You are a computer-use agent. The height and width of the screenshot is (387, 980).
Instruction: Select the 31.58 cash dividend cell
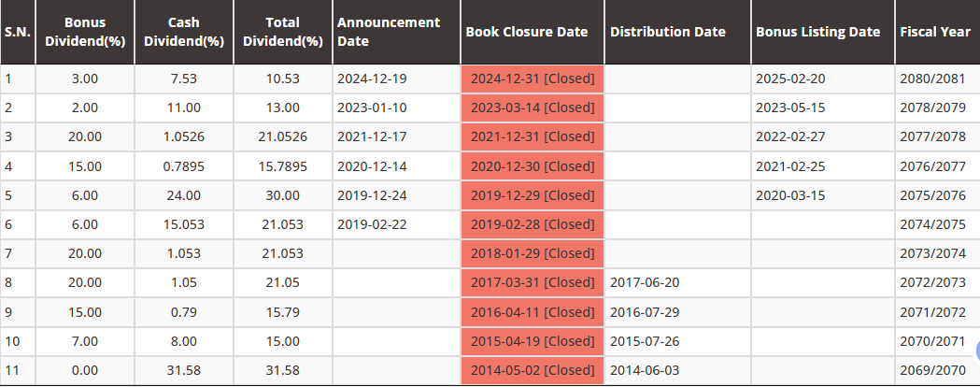tap(184, 370)
